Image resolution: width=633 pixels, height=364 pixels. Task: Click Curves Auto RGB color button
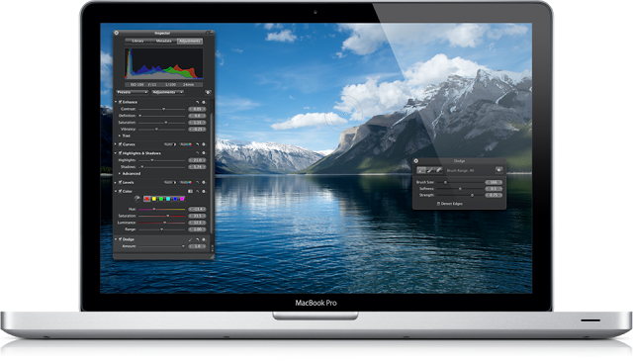tap(185, 144)
